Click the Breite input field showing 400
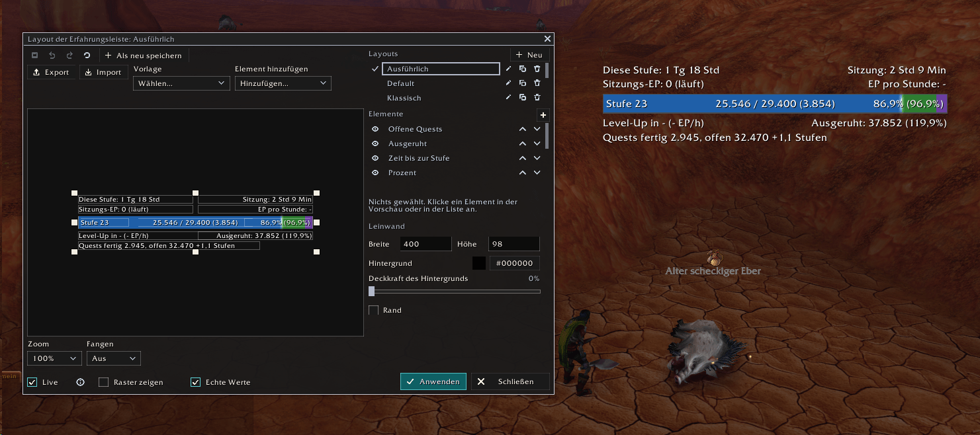The height and width of the screenshot is (435, 980). [425, 244]
